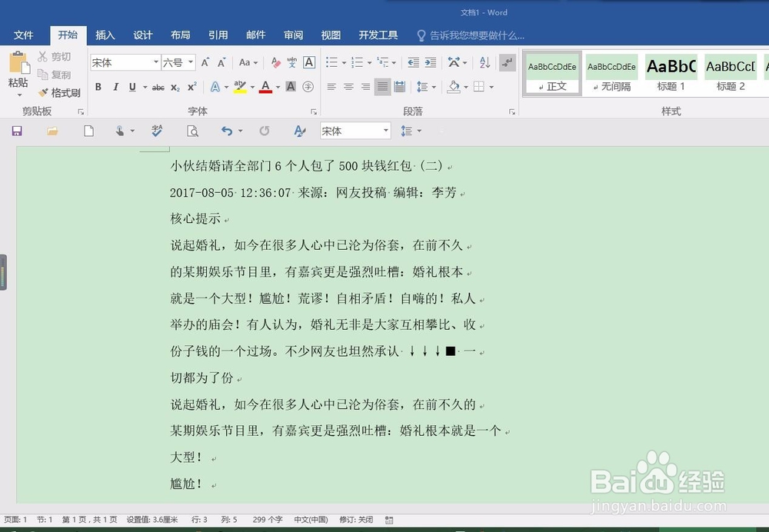Apply the 标题 1 style

tap(670, 73)
